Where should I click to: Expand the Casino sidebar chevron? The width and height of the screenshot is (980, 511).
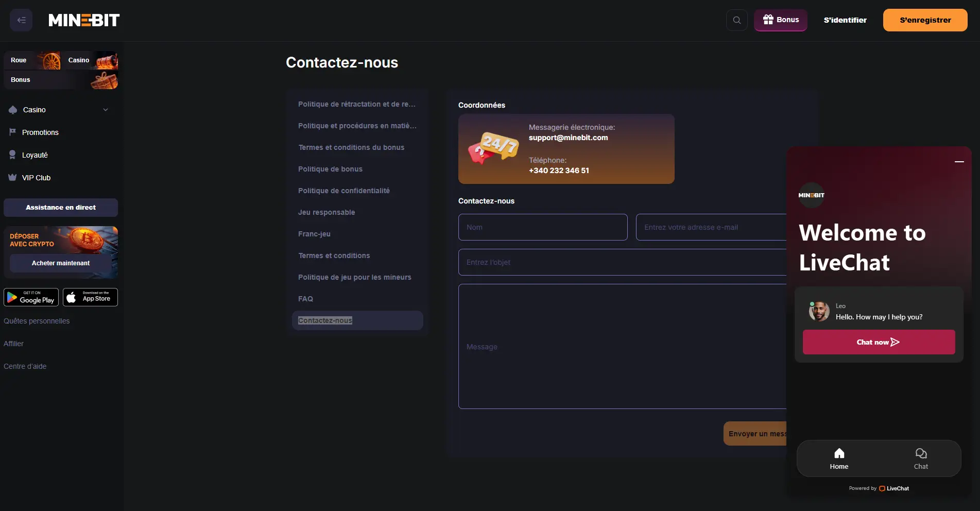[x=106, y=110]
